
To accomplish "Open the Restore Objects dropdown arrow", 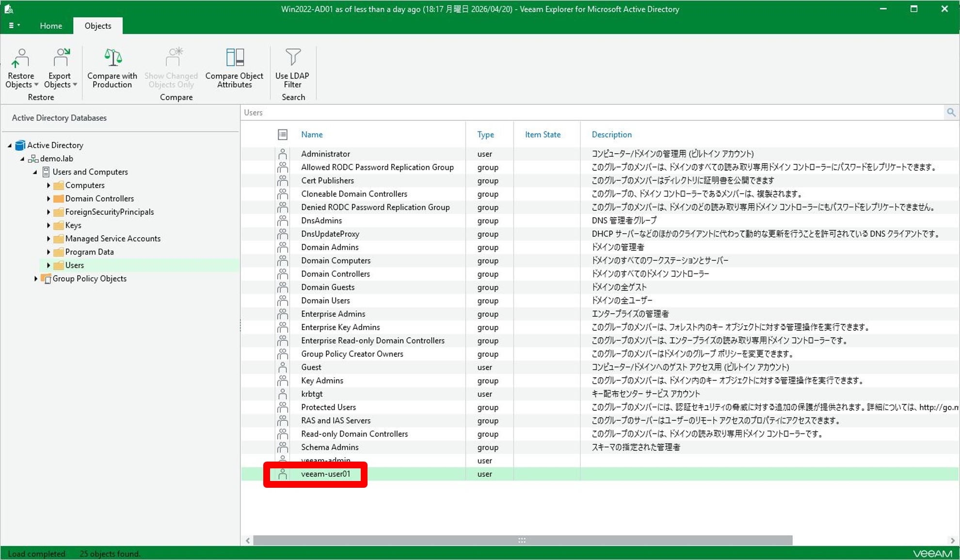I will coord(36,85).
